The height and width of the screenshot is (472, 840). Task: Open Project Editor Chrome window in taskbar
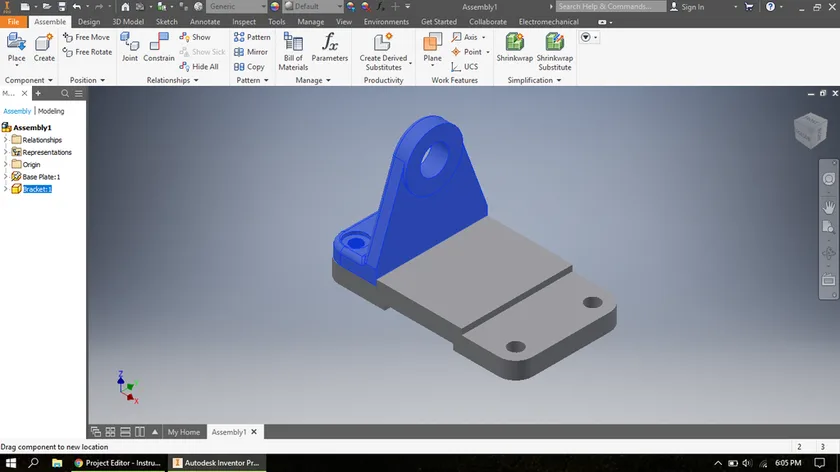tap(118, 463)
